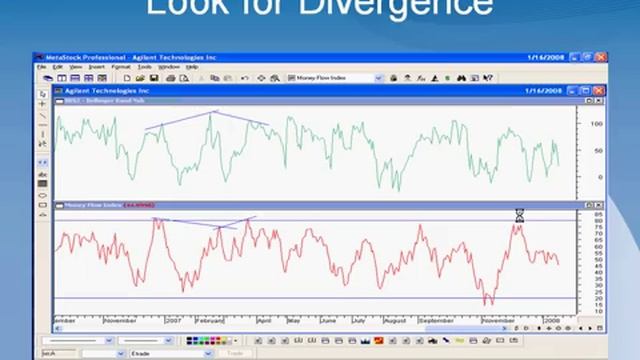This screenshot has width=640, height=360.
Task: Open the File menu
Action: (x=42, y=67)
